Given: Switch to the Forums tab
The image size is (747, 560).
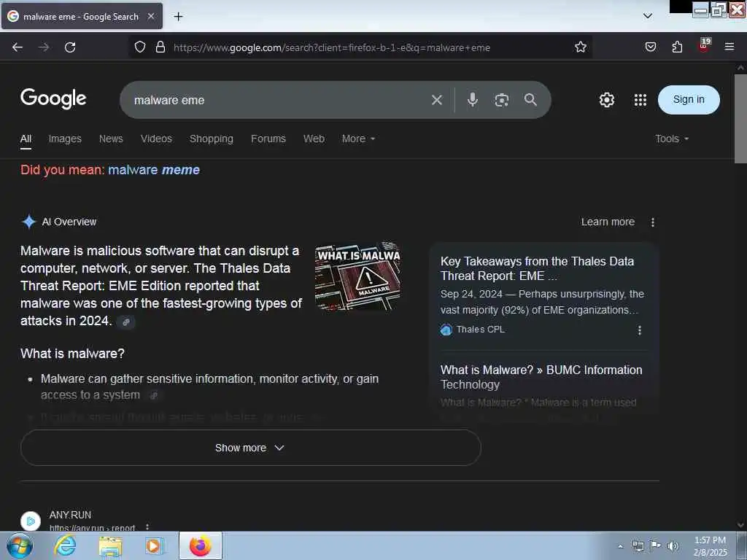Looking at the screenshot, I should [x=268, y=139].
